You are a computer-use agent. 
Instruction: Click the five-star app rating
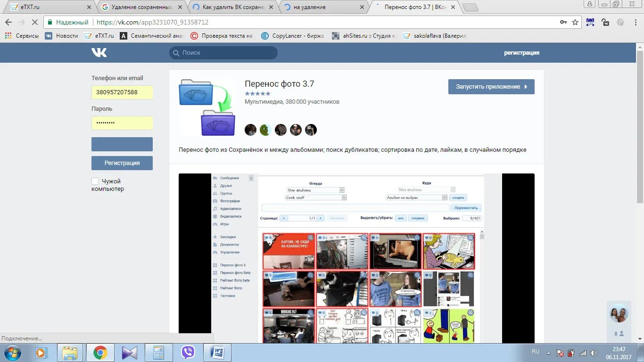257,94
